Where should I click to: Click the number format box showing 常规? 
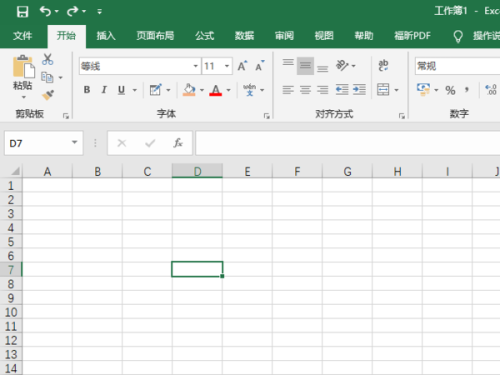coord(457,66)
